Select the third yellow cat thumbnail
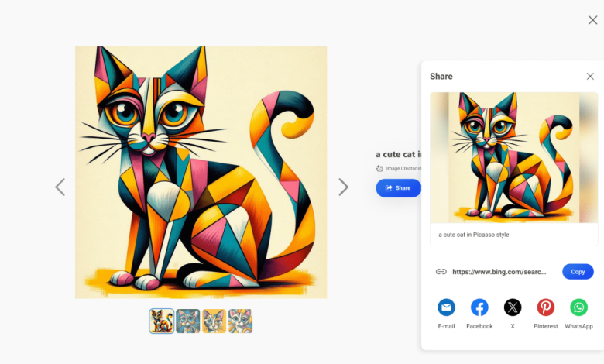Viewport: 604px width, 364px height. coord(214,321)
